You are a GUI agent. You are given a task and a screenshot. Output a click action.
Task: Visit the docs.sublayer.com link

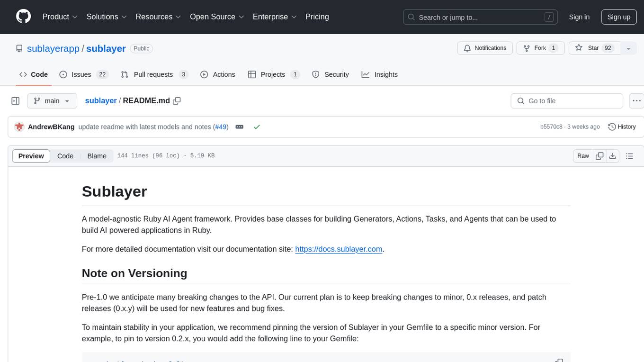pos(339,249)
